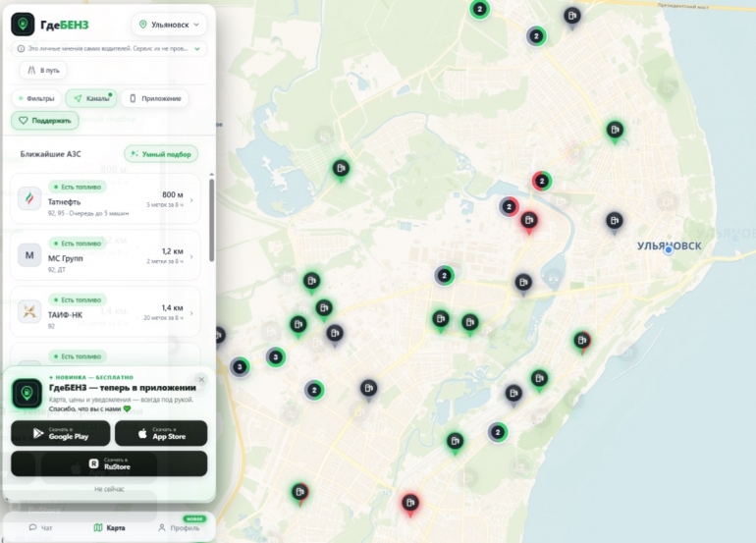The width and height of the screenshot is (756, 543).
Task: Open the ТАИФ-НК station card
Action: [x=105, y=312]
